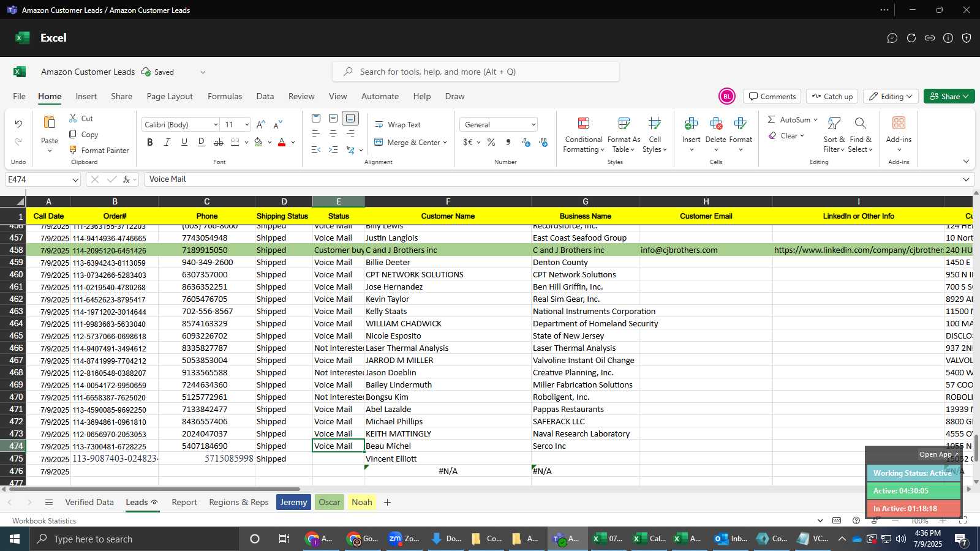
Task: Click the Cut scissors icon
Action: pyautogui.click(x=73, y=118)
